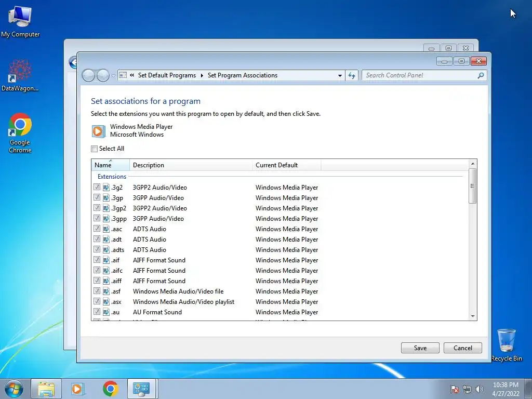
Task: Open My Computer desktop icon
Action: tap(20, 21)
